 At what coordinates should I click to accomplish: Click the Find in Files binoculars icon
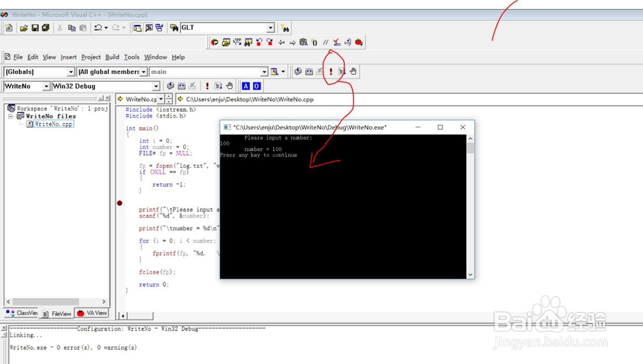point(174,28)
